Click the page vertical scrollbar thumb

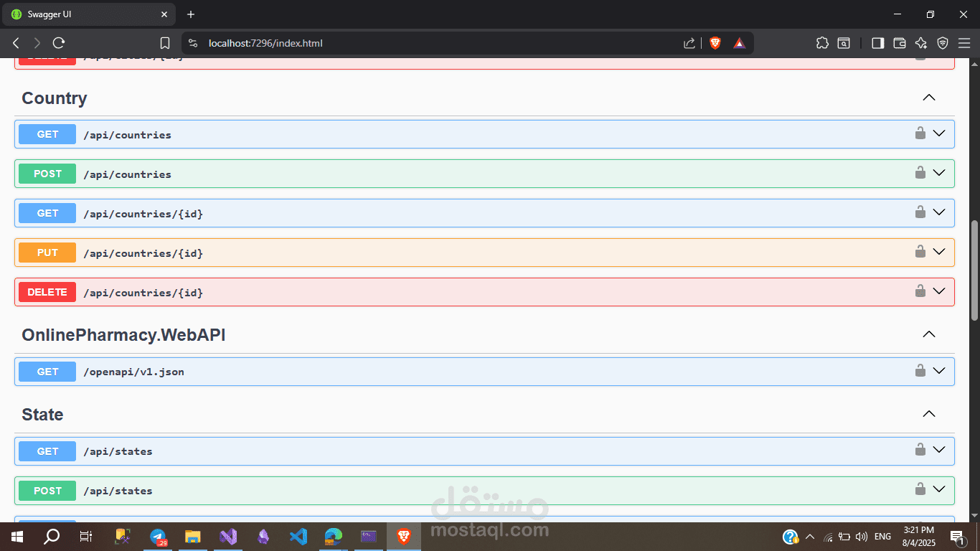click(x=974, y=270)
